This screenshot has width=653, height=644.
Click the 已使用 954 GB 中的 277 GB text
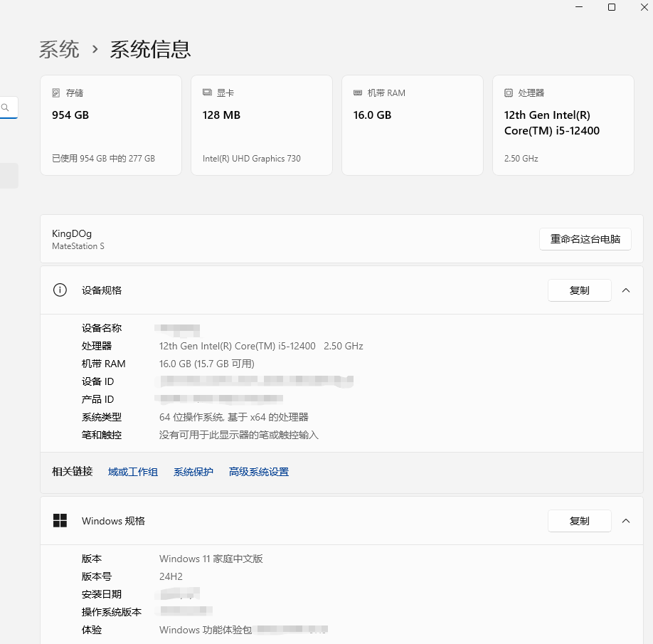click(103, 158)
